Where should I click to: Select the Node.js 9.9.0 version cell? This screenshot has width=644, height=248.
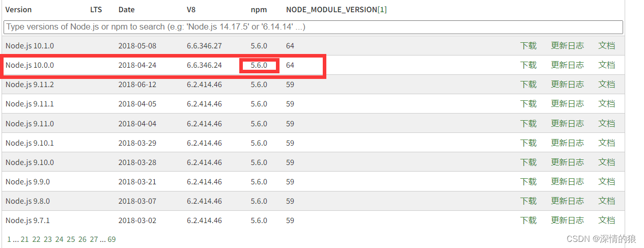click(27, 182)
